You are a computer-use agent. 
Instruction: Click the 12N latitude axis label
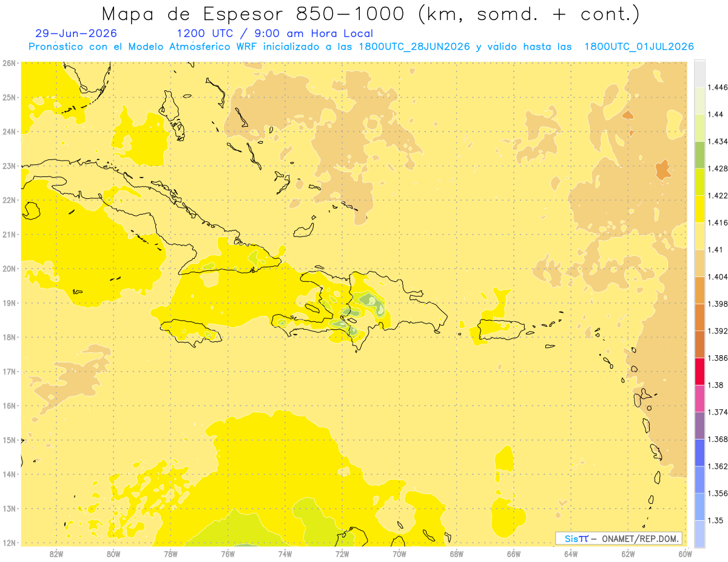coord(9,543)
